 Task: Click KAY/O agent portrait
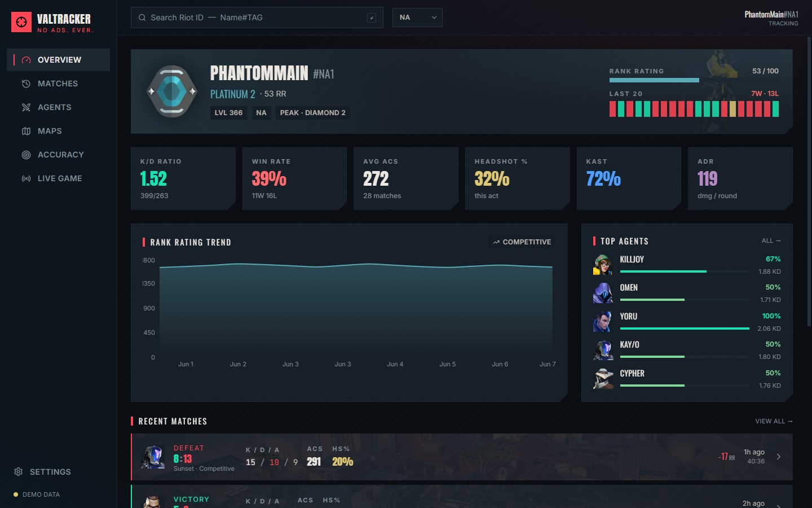pyautogui.click(x=603, y=350)
